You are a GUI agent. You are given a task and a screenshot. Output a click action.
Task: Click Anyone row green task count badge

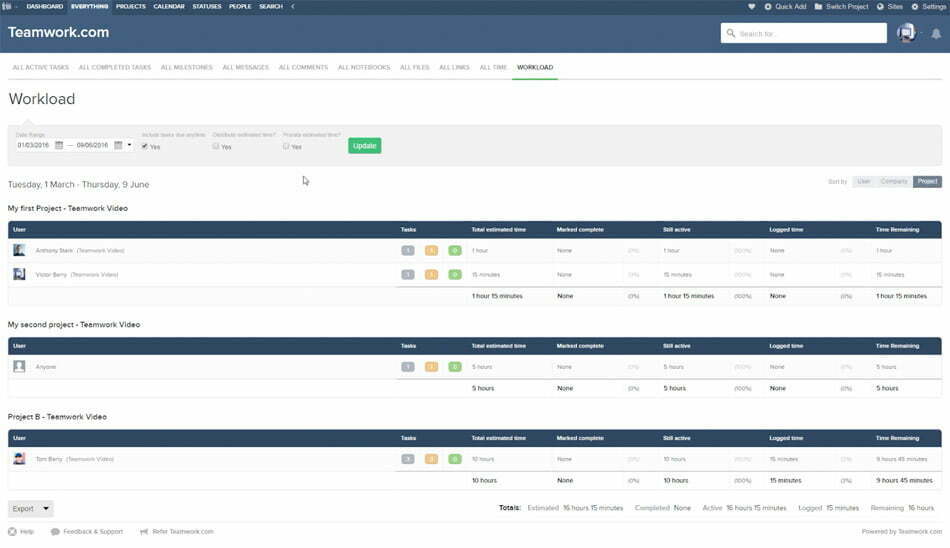(x=455, y=367)
